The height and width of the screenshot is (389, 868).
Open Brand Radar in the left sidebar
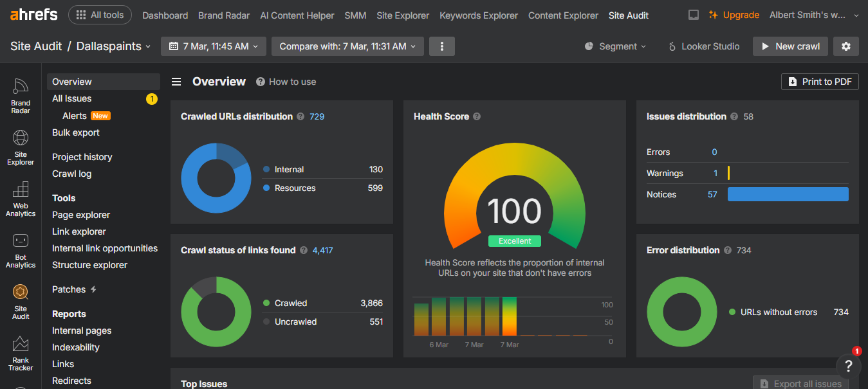(21, 96)
